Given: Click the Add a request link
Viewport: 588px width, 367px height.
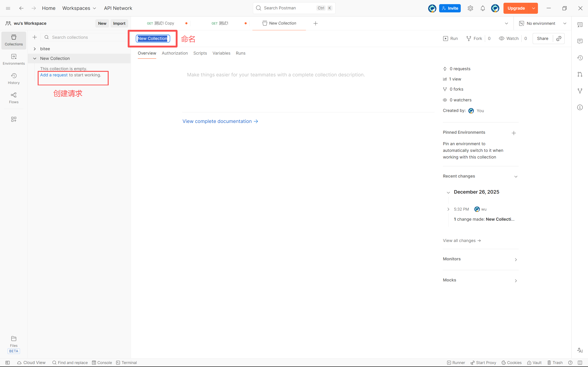Looking at the screenshot, I should [54, 75].
